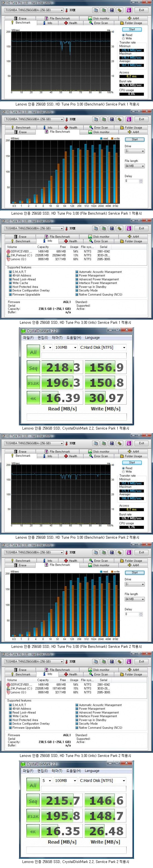Click Delay spinner arrows in Service Park 1 File Benchmark window
This screenshot has height=868, width=153.
pos(141,181)
